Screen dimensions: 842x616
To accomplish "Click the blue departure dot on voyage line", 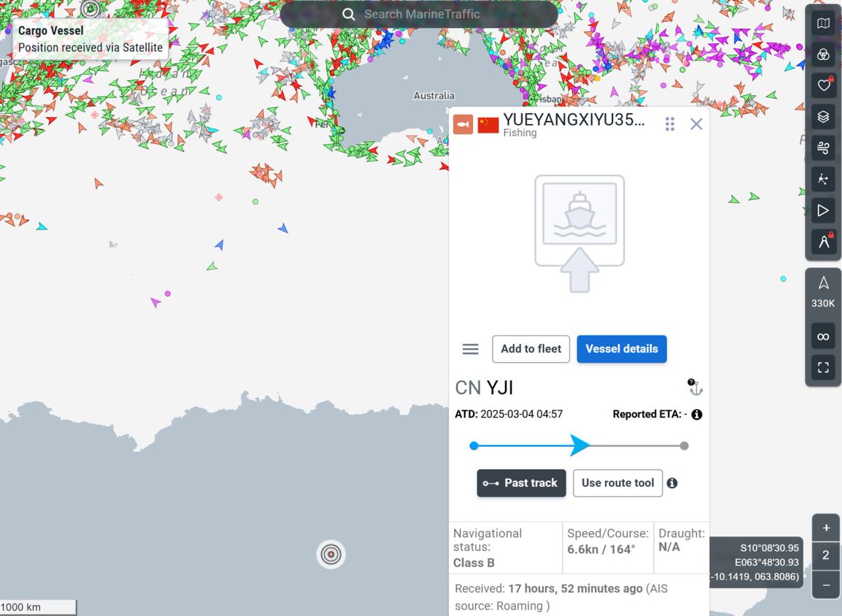I will click(x=474, y=446).
